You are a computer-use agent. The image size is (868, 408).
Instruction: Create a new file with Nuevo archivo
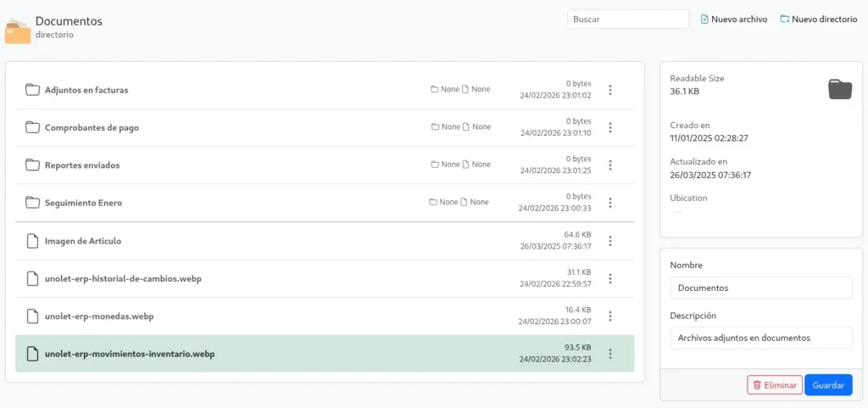[734, 19]
